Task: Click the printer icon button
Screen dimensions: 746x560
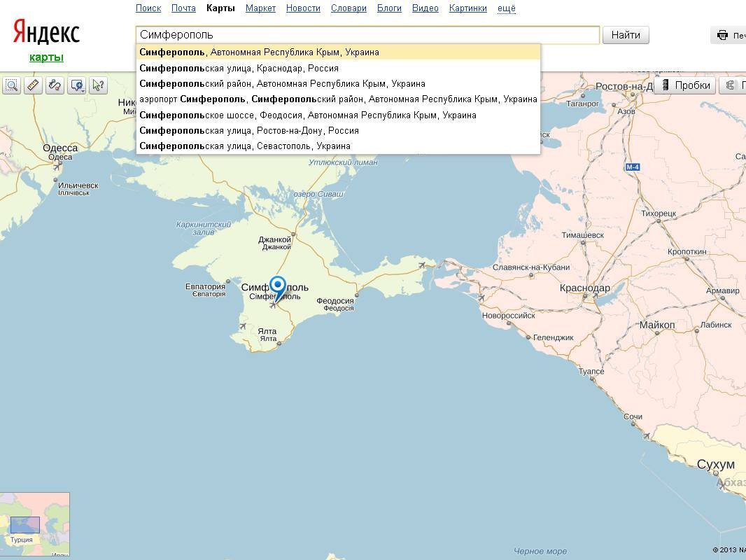Action: [x=723, y=35]
